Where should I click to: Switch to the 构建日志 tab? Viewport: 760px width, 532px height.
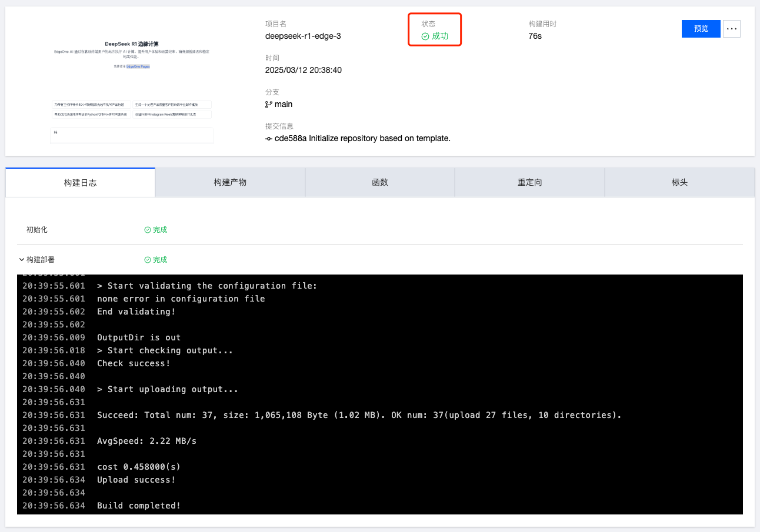coord(80,183)
